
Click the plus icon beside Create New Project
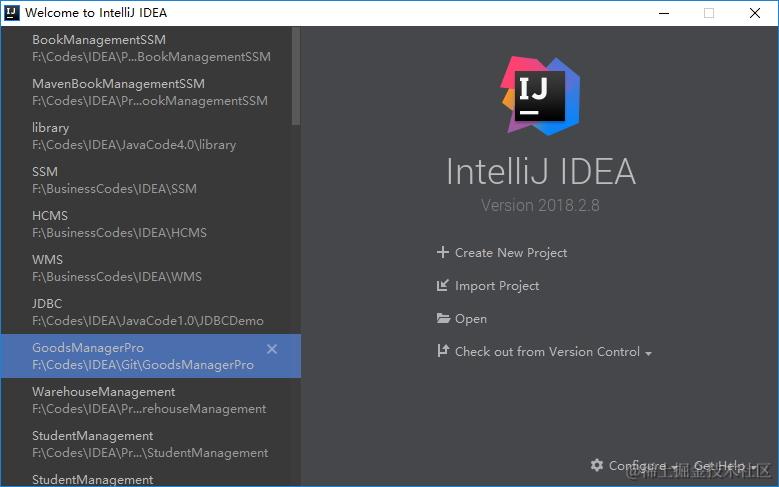[443, 252]
